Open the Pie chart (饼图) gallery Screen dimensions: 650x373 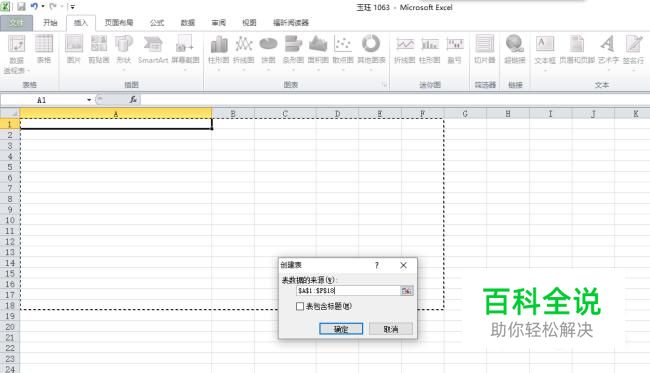[268, 52]
